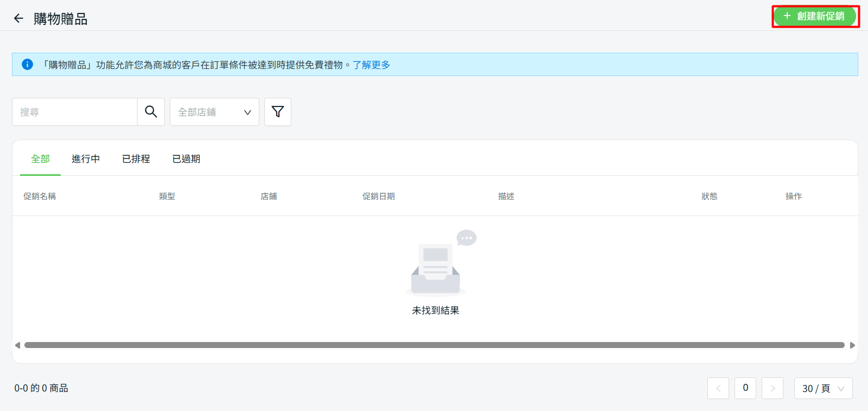
Task: Click the horizontal table scrollbar
Action: pos(434,345)
